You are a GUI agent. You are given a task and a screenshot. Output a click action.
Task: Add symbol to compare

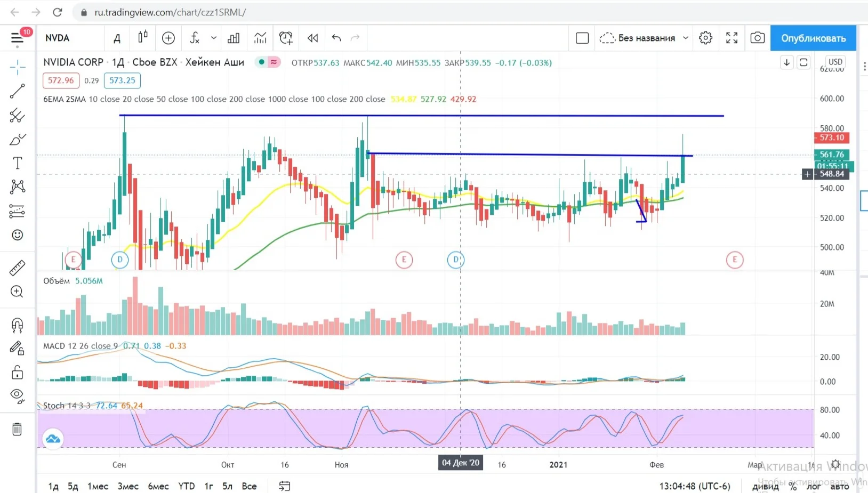point(168,38)
